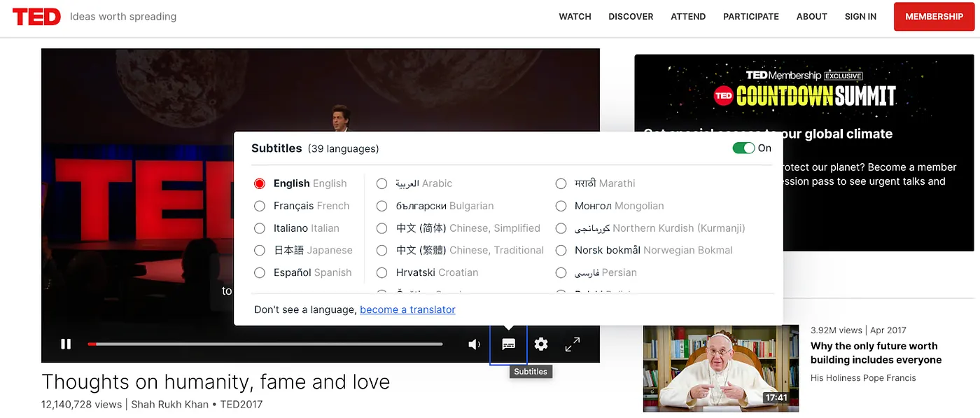Image resolution: width=980 pixels, height=418 pixels.
Task: Click the talk title Thoughts on humanity
Action: coord(216,382)
